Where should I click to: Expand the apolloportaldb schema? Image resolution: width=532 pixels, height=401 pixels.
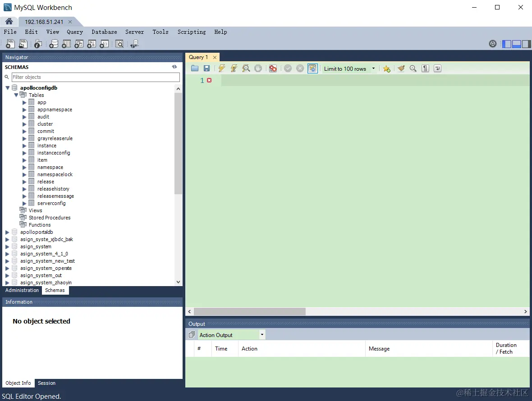8,232
